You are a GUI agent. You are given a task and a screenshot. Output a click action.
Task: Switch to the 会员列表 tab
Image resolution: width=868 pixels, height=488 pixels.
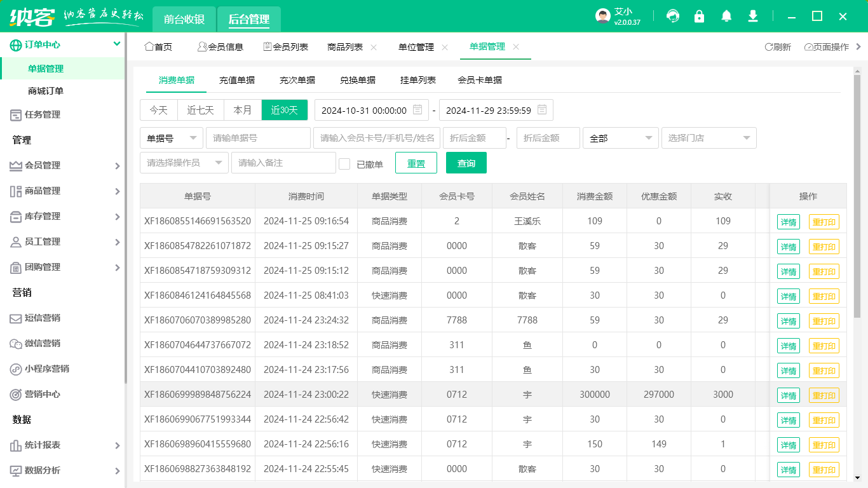click(285, 47)
